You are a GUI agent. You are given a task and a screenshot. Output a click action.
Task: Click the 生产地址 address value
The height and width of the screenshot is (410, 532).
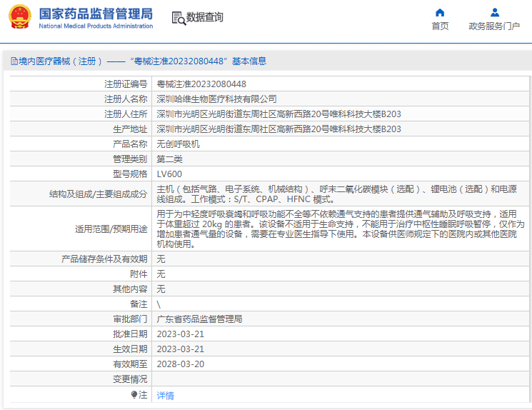pos(278,129)
